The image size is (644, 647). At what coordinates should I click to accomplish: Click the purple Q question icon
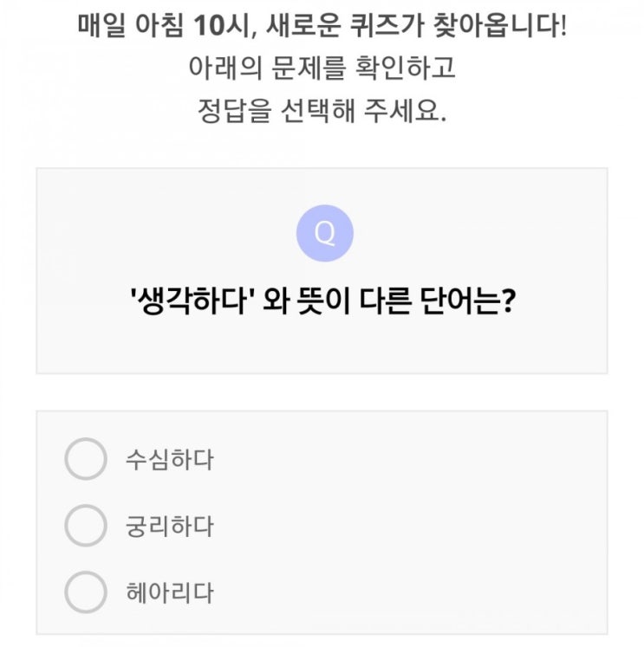[x=324, y=234]
